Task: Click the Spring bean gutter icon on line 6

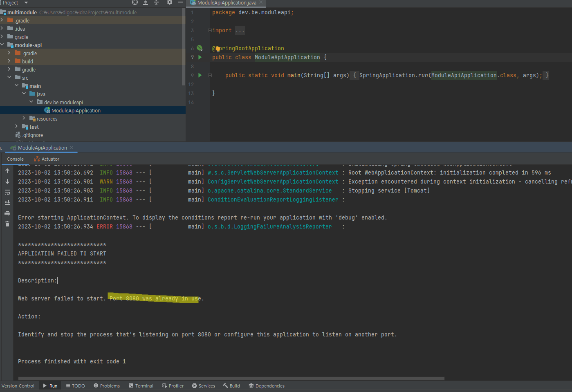Action: (x=200, y=48)
